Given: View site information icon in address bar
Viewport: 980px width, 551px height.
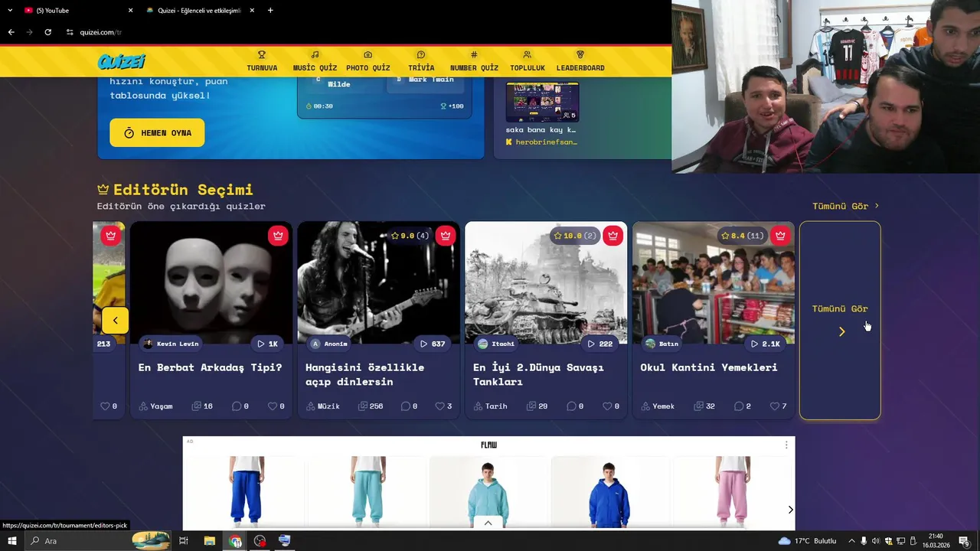Looking at the screenshot, I should [x=70, y=32].
